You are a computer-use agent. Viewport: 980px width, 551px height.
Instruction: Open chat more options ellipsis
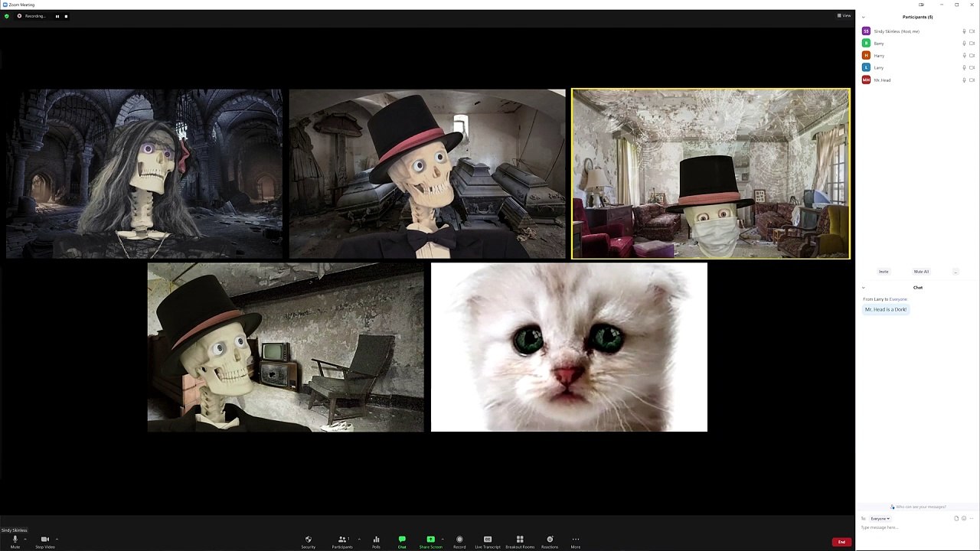pos(971,519)
